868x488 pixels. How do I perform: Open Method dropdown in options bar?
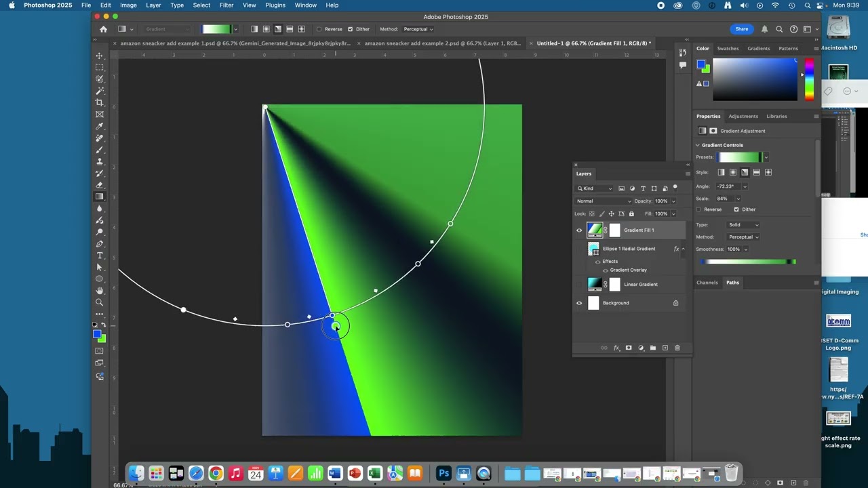418,29
